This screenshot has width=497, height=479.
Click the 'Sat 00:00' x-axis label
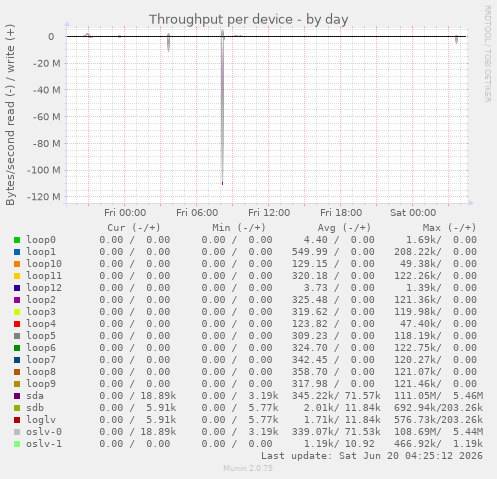coord(413,213)
